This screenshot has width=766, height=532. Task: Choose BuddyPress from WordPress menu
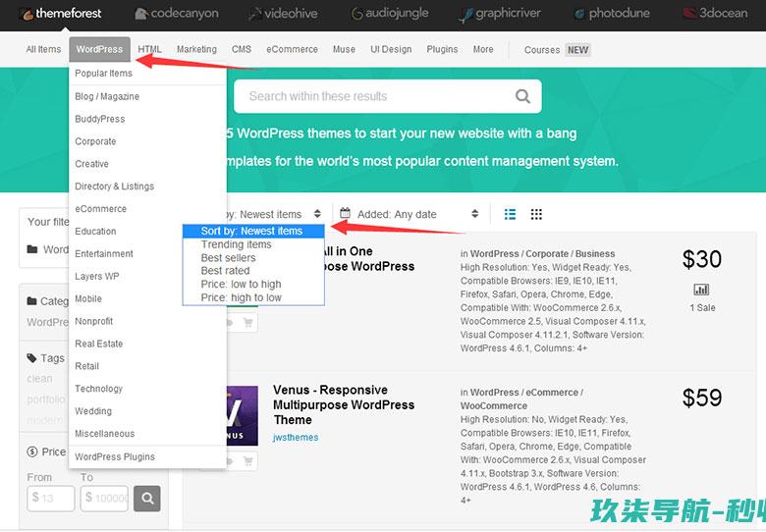click(x=99, y=119)
